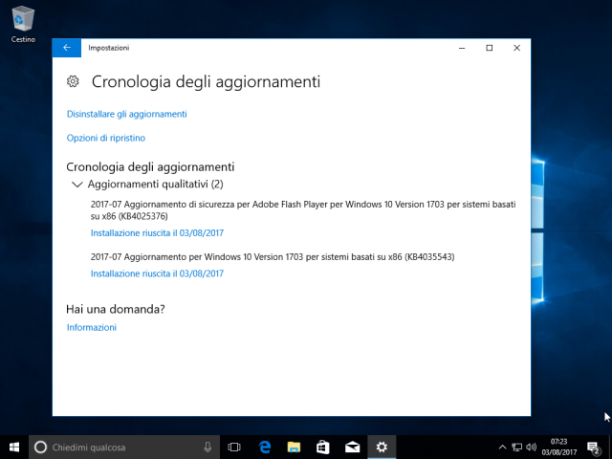
Task: Select the KB4035543 Windows 10 update text
Action: [x=272, y=257]
